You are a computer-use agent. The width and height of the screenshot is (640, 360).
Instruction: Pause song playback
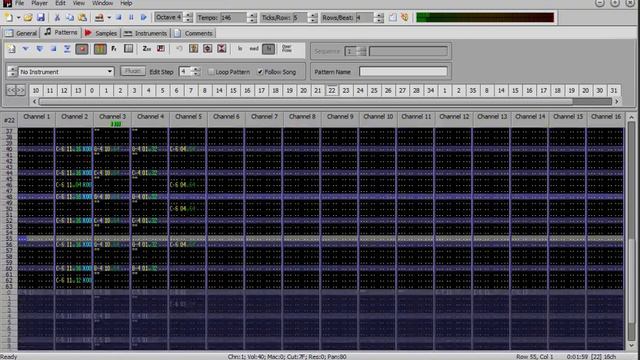click(x=131, y=18)
